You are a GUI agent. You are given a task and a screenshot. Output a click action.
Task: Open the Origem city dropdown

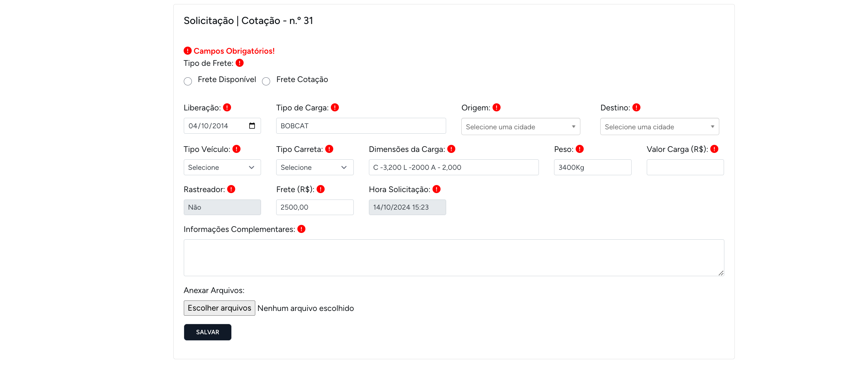(520, 127)
